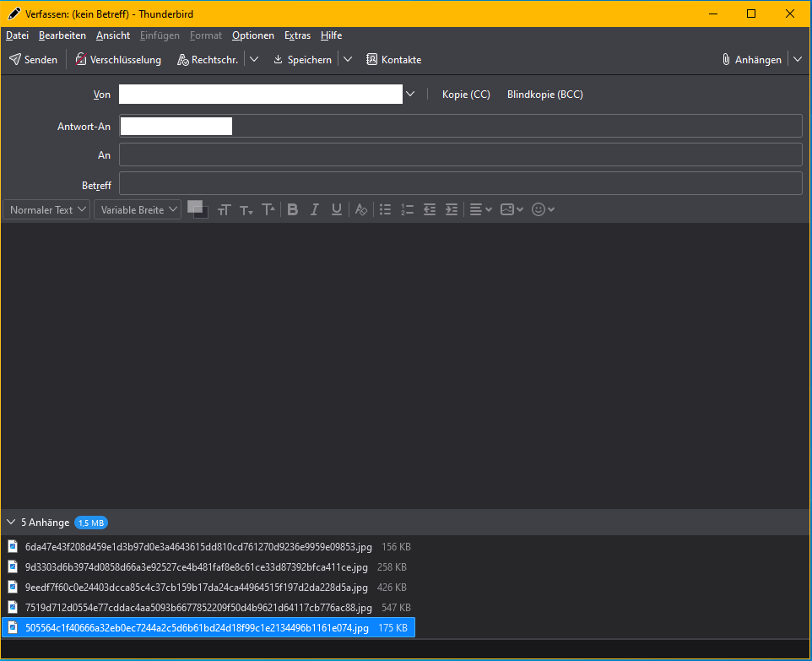Open the Extras menu
Screen dimensions: 812x661
297,35
